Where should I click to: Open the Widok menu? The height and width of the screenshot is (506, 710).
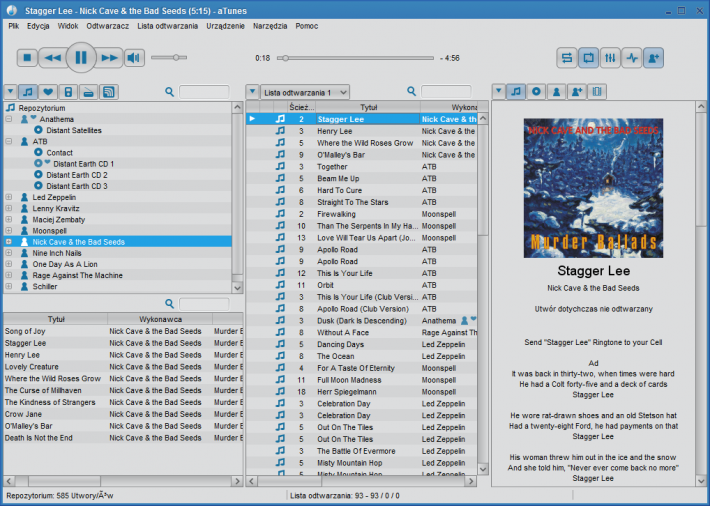[68, 26]
